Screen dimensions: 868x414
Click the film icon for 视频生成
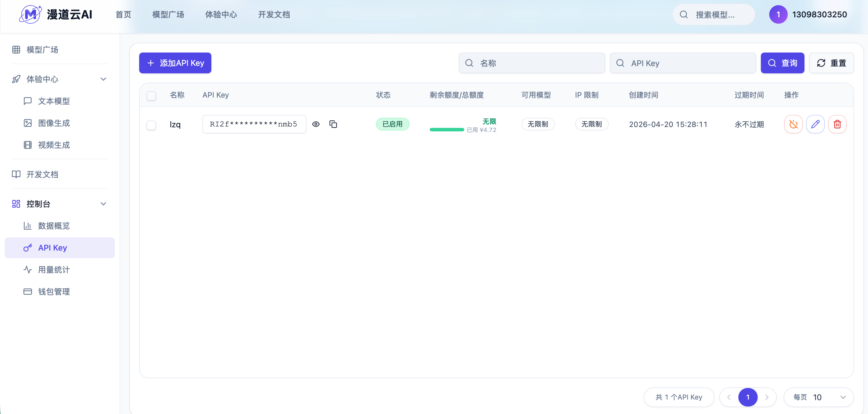tap(28, 145)
